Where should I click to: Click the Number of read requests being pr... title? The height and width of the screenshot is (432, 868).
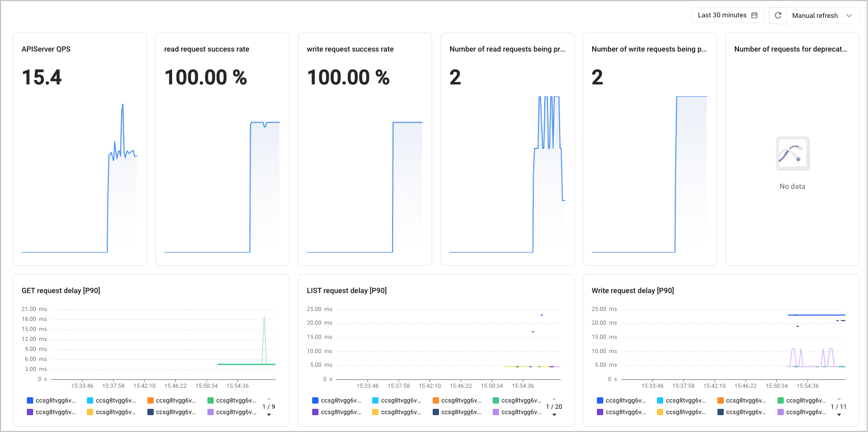coord(507,49)
